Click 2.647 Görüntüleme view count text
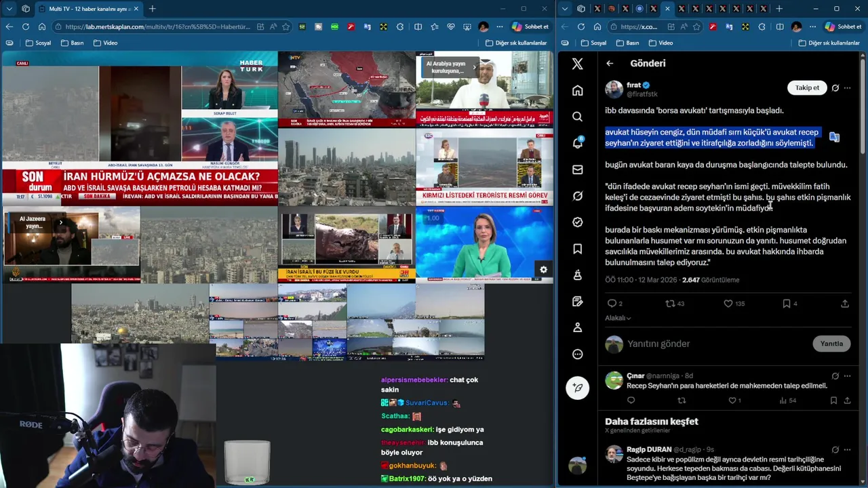Image resolution: width=868 pixels, height=488 pixels. pyautogui.click(x=711, y=280)
